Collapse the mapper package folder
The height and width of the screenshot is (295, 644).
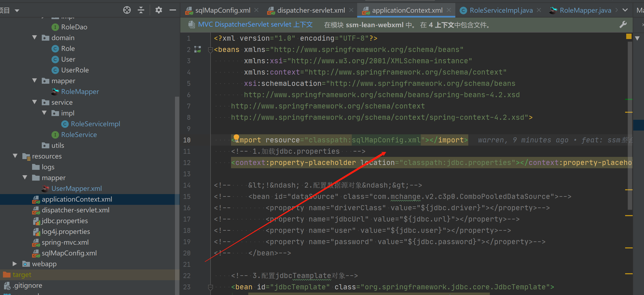point(35,80)
